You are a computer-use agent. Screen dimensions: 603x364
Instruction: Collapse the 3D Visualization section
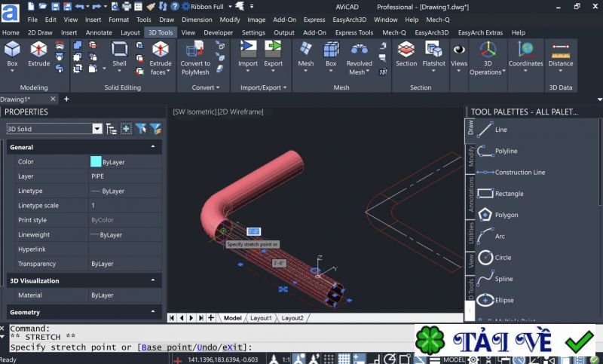point(153,280)
